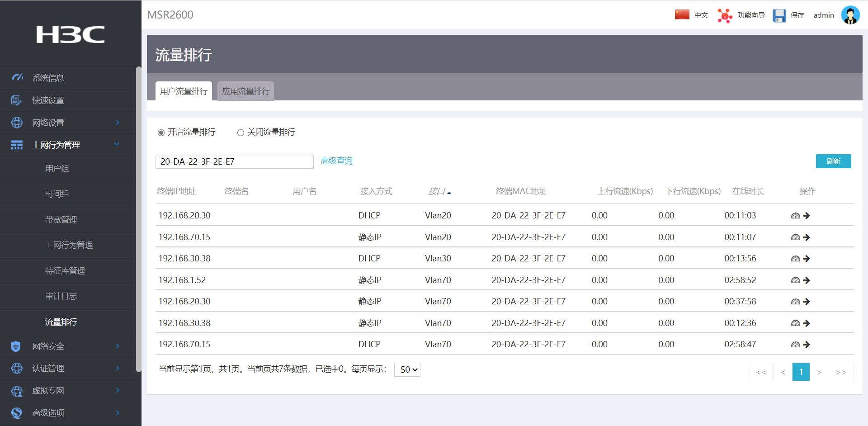Select the enable traffic ranking radio button
The image size is (868, 426).
click(x=161, y=133)
